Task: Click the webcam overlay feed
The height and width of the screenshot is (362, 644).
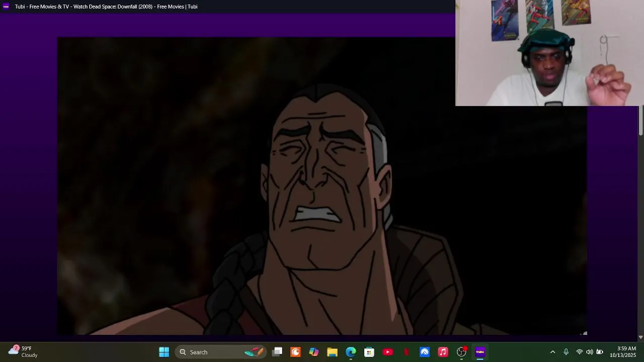Action: coord(549,53)
